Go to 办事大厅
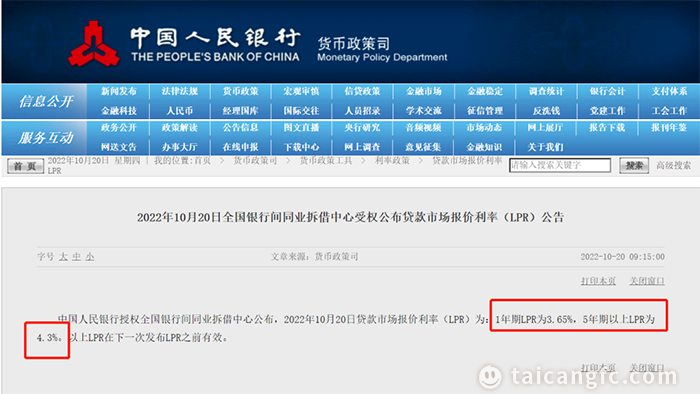Viewport: 700px width, 394px height. [x=179, y=147]
